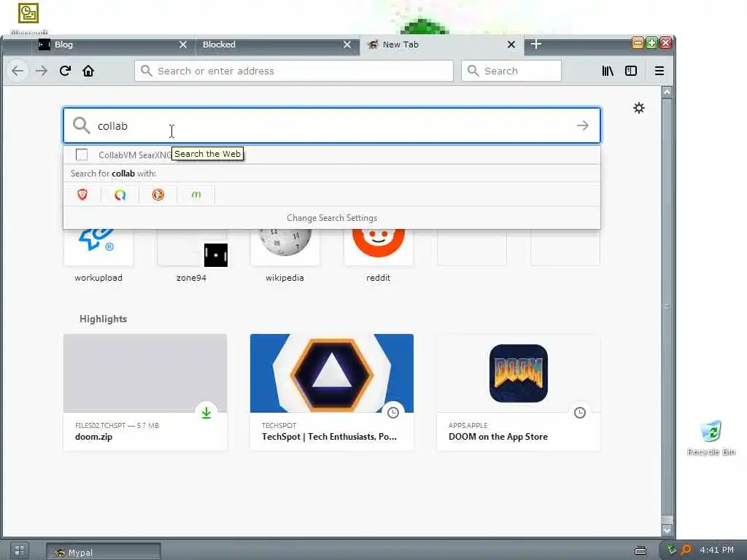Screen dimensions: 747x560
Task: Focus the address bar
Action: (294, 71)
